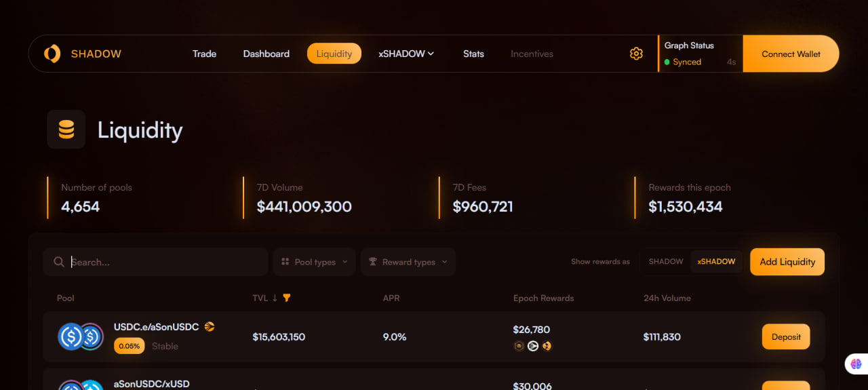This screenshot has width=868, height=390.
Task: Open the Dashboard tab
Action: [267, 54]
